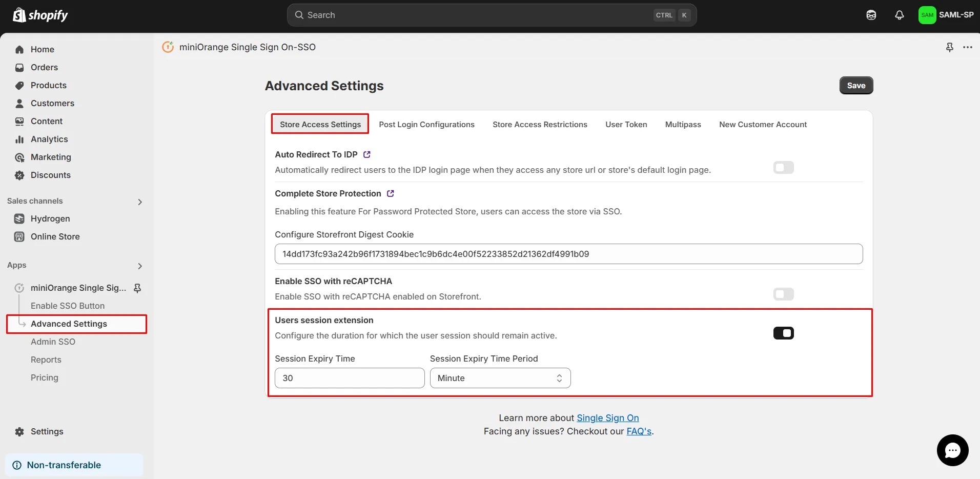Image resolution: width=980 pixels, height=479 pixels.
Task: Click the Shopify logo
Action: click(x=40, y=15)
